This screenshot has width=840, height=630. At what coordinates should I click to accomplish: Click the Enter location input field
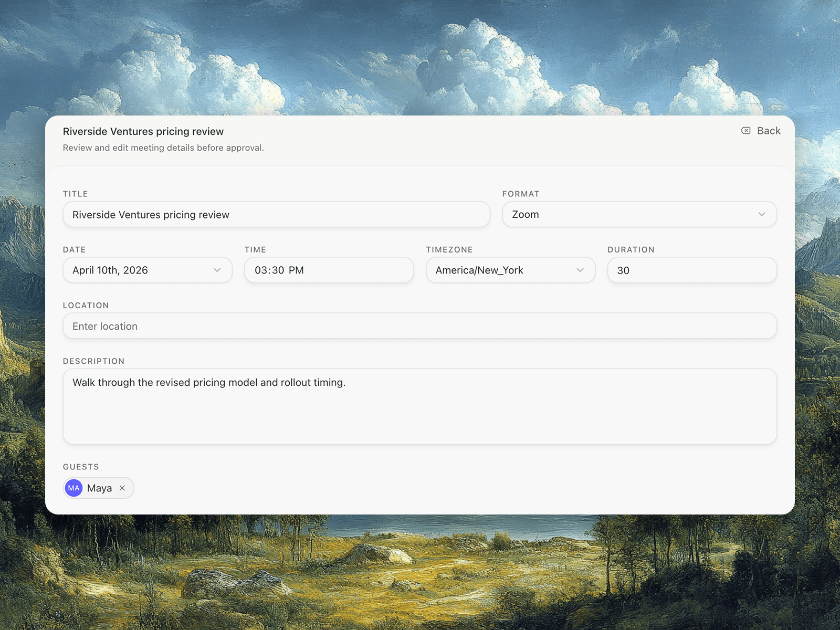tap(420, 326)
